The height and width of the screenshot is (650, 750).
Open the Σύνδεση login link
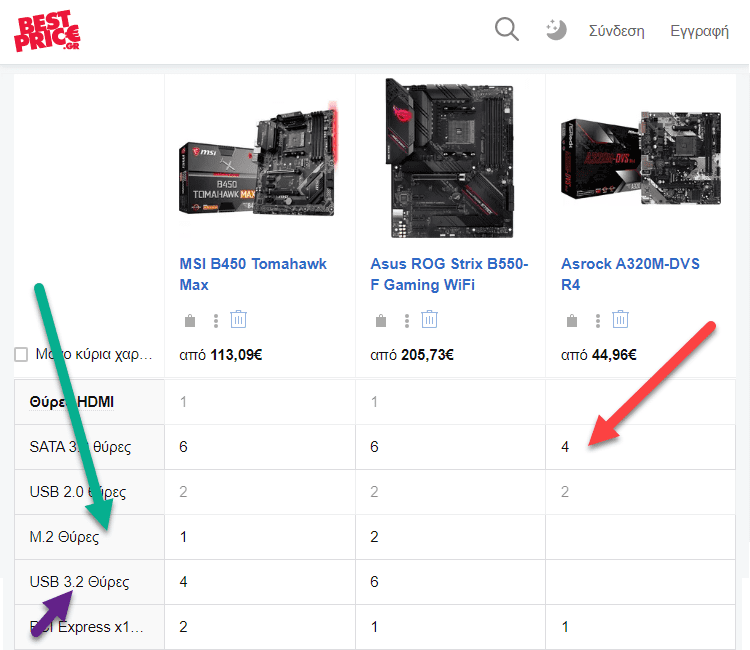pyautogui.click(x=617, y=31)
